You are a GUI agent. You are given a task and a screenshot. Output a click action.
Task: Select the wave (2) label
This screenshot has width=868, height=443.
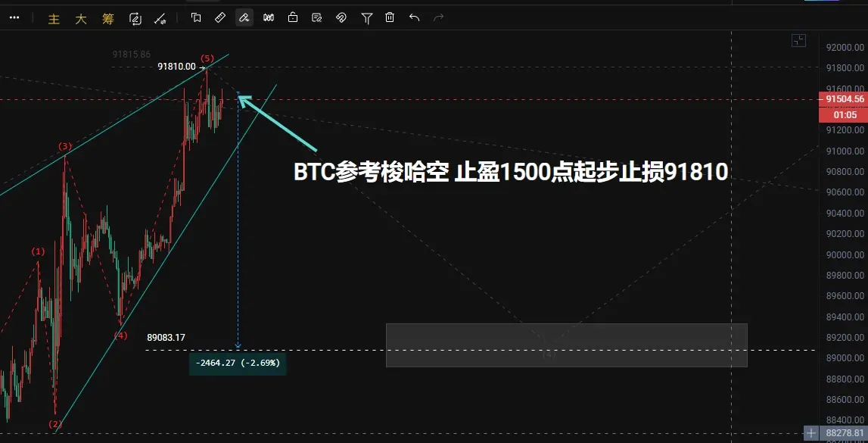[54, 424]
